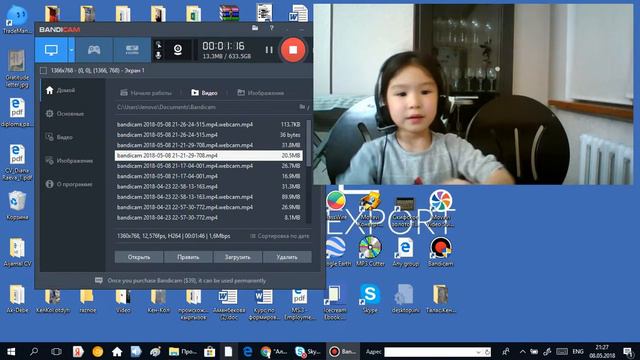Image resolution: width=640 pixels, height=360 pixels.
Task: Open the MP3 Cutter desktop shortcut
Action: coord(370,252)
